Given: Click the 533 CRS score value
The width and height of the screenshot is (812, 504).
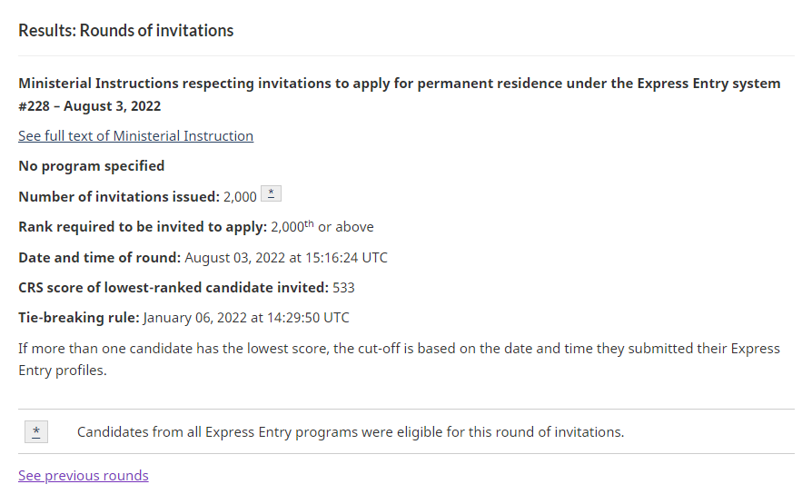Looking at the screenshot, I should pos(343,288).
